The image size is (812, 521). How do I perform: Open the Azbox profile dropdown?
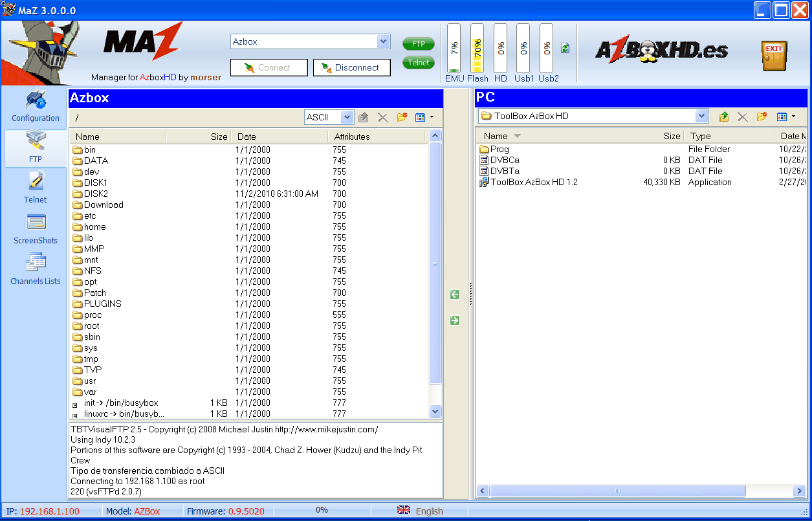coord(384,41)
